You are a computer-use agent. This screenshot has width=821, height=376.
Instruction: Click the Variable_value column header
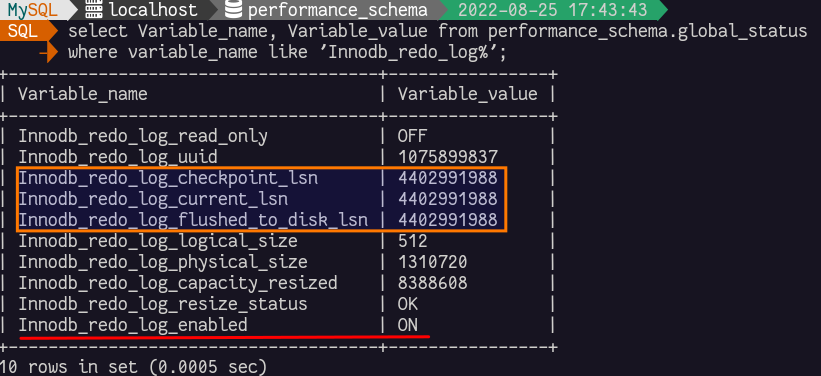click(x=468, y=94)
